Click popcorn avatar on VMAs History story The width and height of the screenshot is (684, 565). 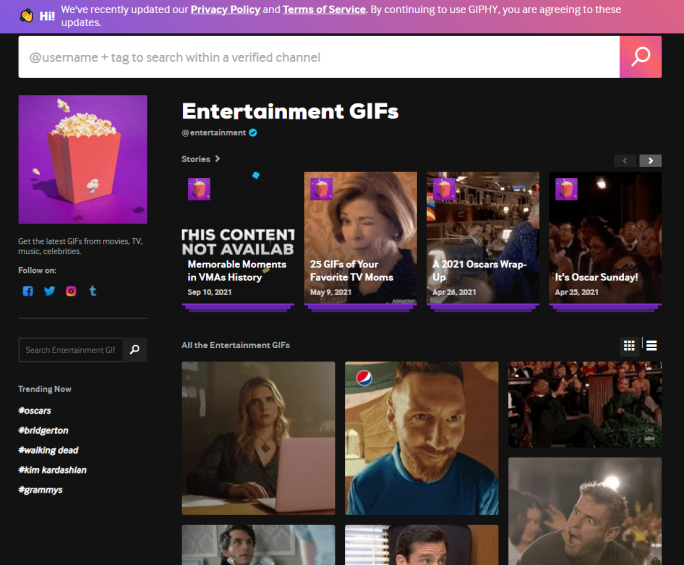click(x=199, y=189)
